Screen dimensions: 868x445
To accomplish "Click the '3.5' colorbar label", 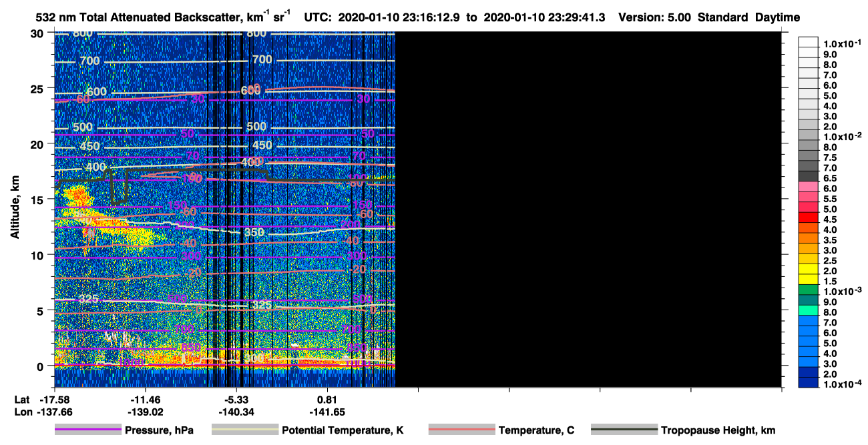I will (x=830, y=240).
